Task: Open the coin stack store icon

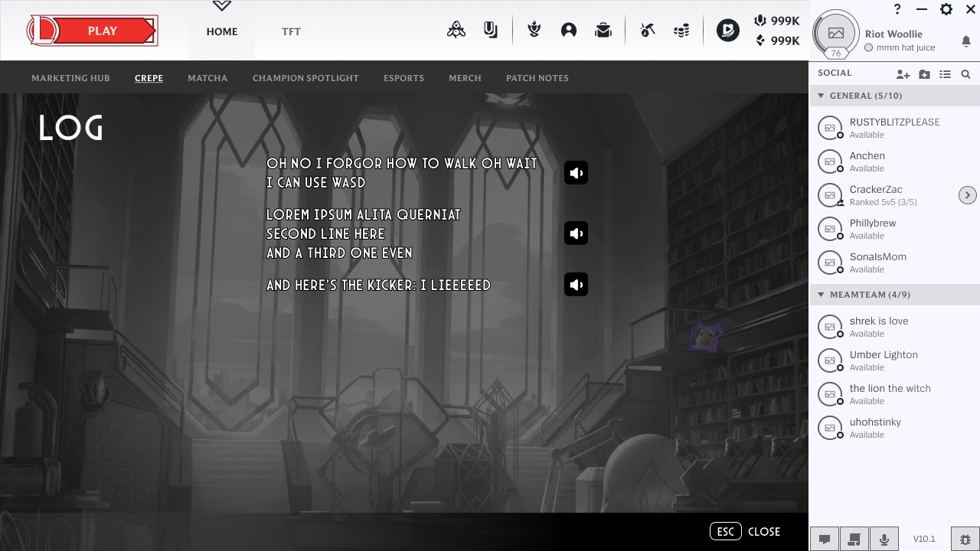Action: tap(681, 31)
